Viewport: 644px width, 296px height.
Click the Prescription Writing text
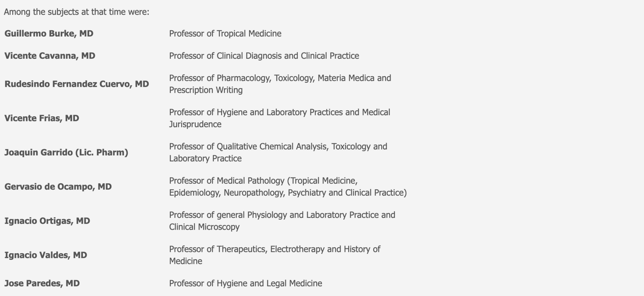206,90
